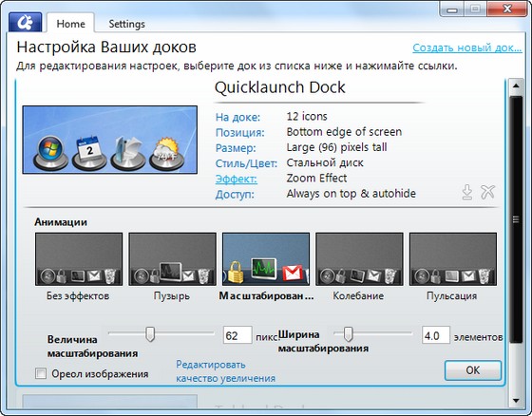Image resolution: width=532 pixels, height=416 pixels.
Task: Open the application menu orb button
Action: (26, 23)
